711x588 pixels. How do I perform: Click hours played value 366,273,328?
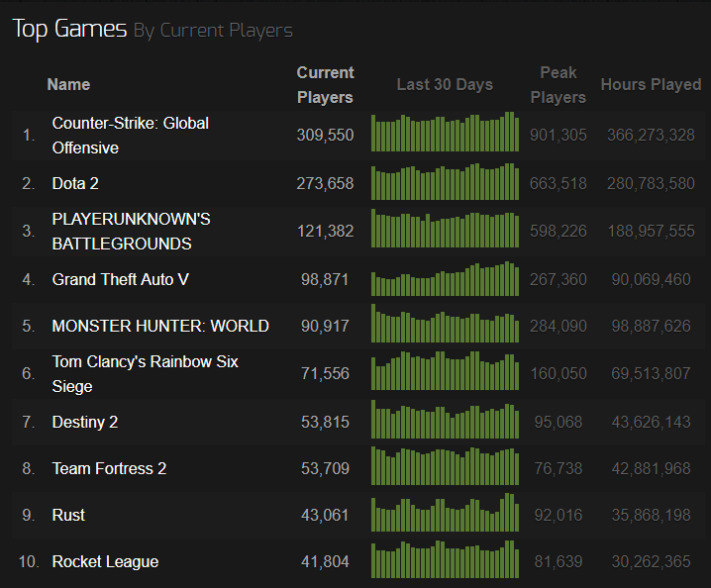[652, 135]
